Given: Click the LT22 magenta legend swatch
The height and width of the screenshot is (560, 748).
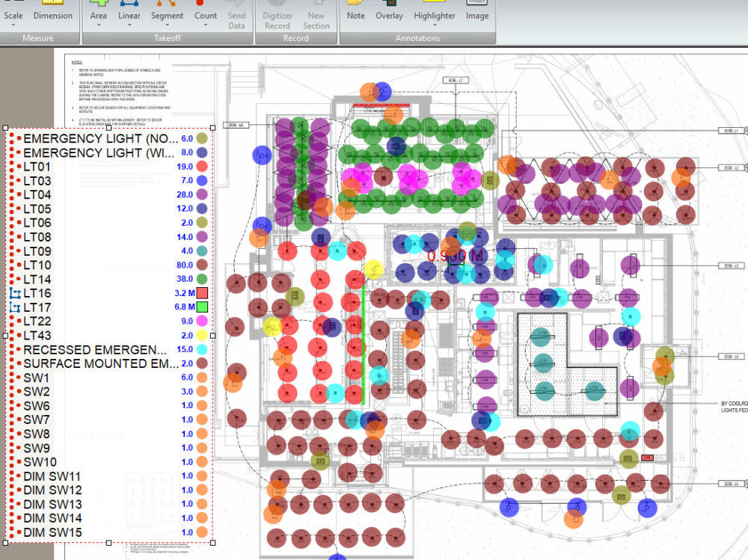Looking at the screenshot, I should pos(202,321).
